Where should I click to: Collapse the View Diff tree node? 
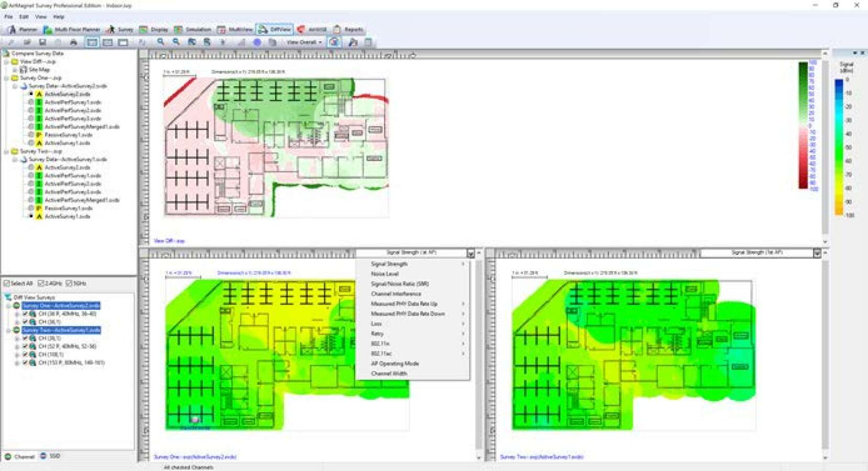tap(7, 62)
